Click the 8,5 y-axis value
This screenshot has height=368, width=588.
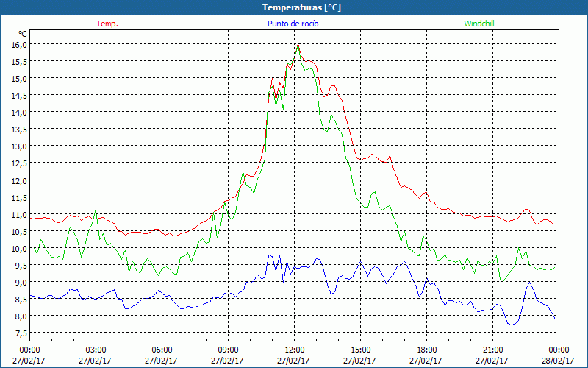click(x=21, y=300)
